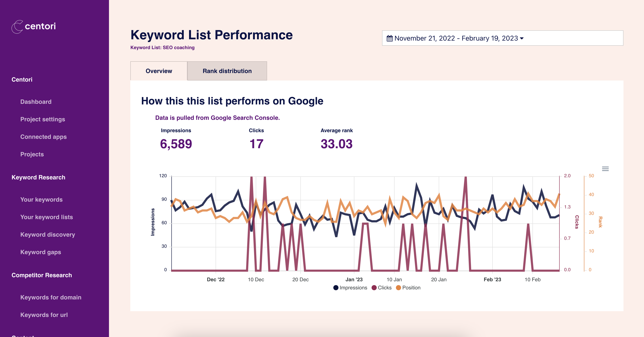Open Keyword gaps page
644x337 pixels.
point(41,252)
